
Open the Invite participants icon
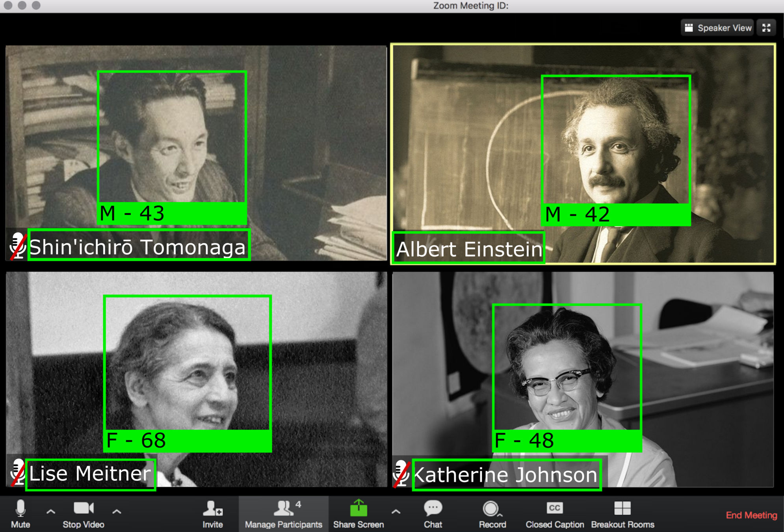212,509
